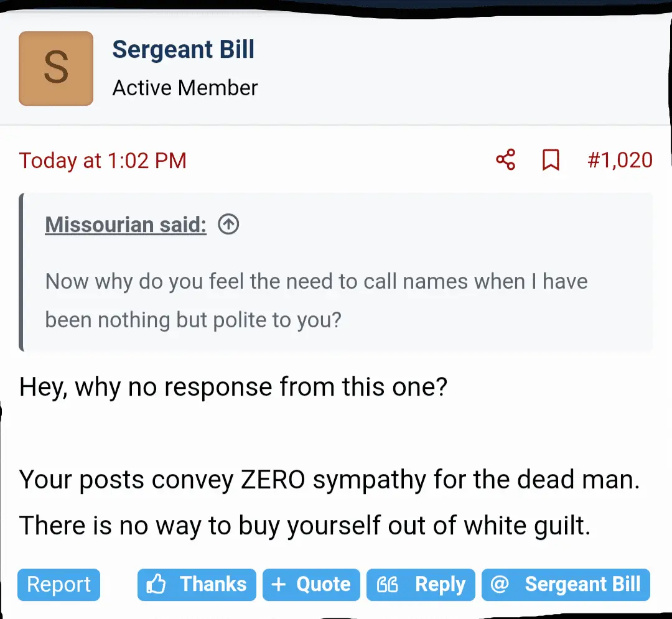Click the @ symbol to mention Sergeant Bill
The height and width of the screenshot is (619, 672).
[x=500, y=585]
